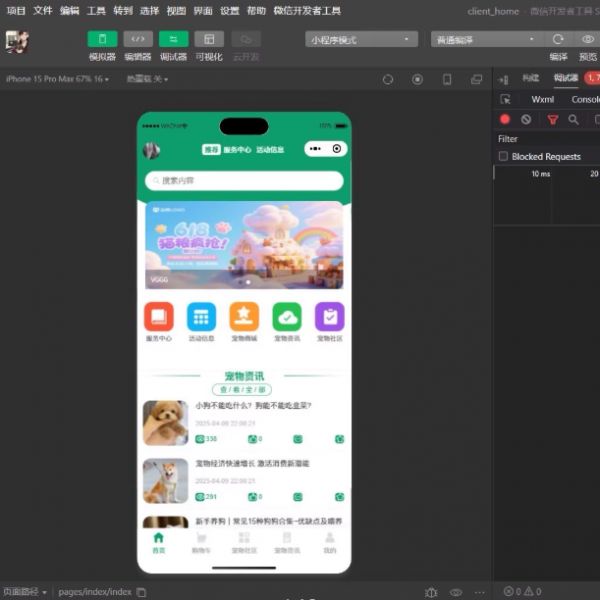600x600 pixels.
Task: Switch to the Wxml tab
Action: 543,99
